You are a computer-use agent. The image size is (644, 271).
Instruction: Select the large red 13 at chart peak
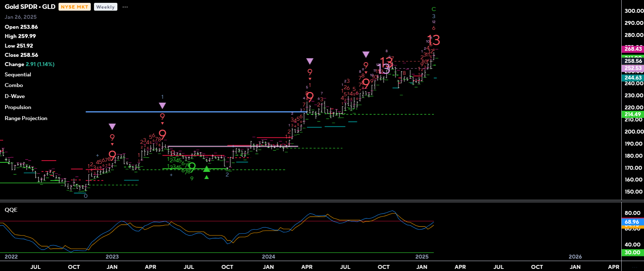coord(433,40)
